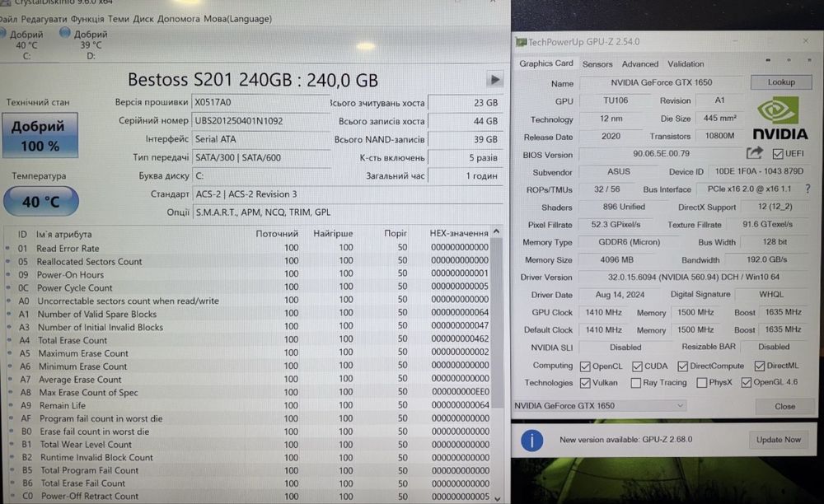
Task: Toggle the Vulkan checkbox
Action: tap(585, 383)
